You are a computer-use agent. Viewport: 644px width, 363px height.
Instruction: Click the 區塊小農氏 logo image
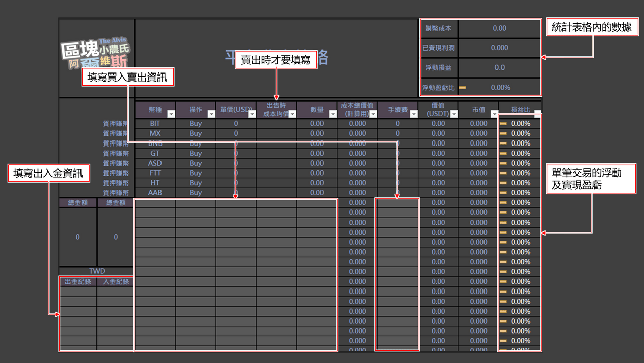pyautogui.click(x=96, y=53)
